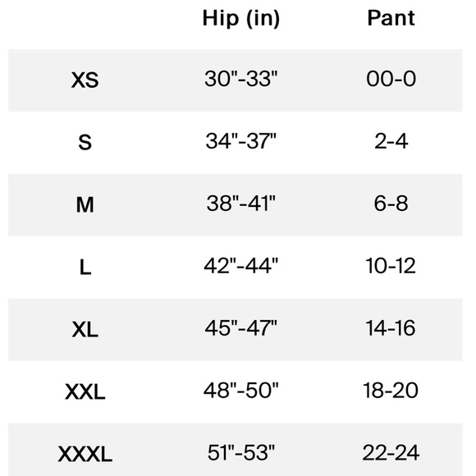
Task: Click the 42"-44" hip measurement
Action: click(x=241, y=266)
